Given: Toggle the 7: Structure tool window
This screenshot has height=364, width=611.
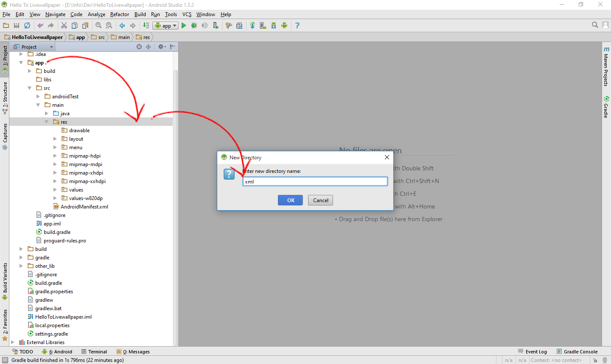Looking at the screenshot, I should point(5,98).
